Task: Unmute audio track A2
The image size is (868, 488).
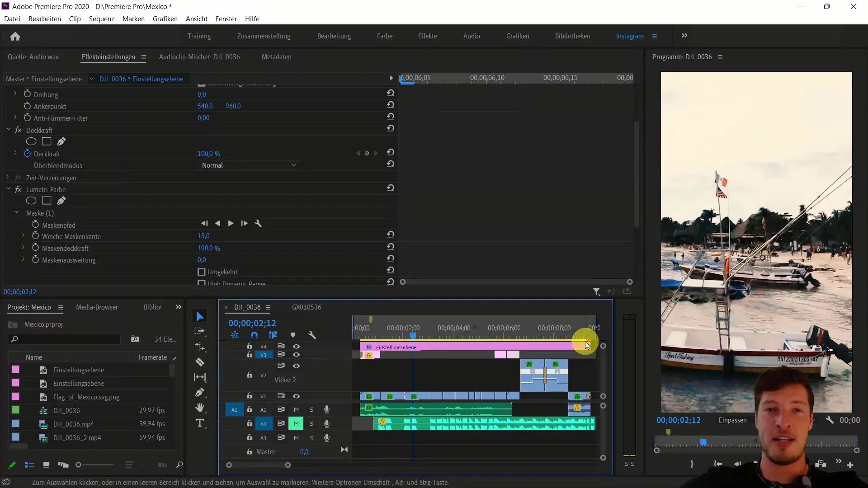Action: pyautogui.click(x=296, y=423)
